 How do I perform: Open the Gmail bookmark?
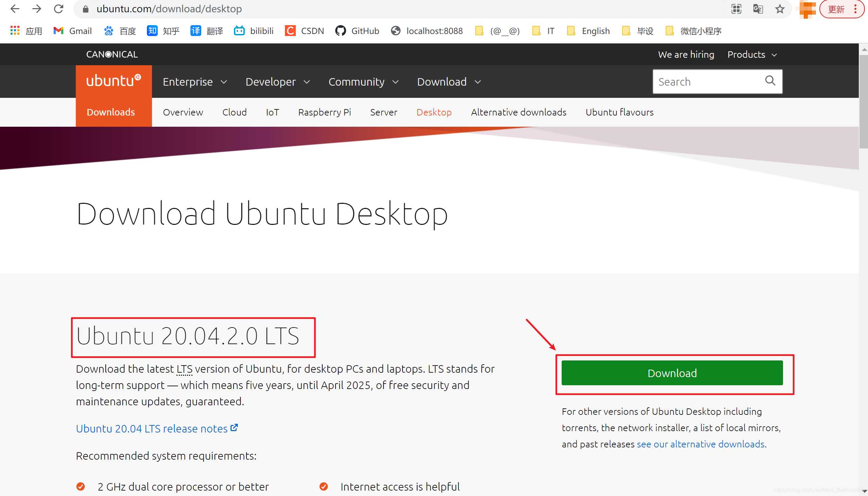click(73, 31)
